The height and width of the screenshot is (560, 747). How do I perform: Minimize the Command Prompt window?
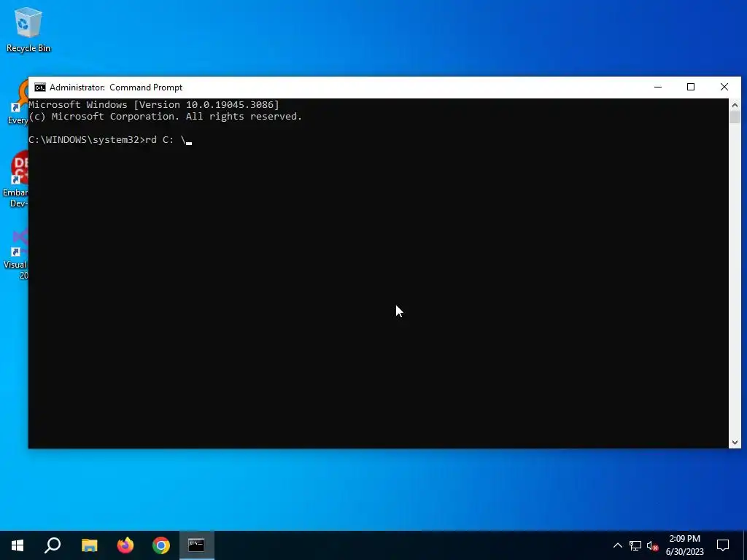(658, 87)
